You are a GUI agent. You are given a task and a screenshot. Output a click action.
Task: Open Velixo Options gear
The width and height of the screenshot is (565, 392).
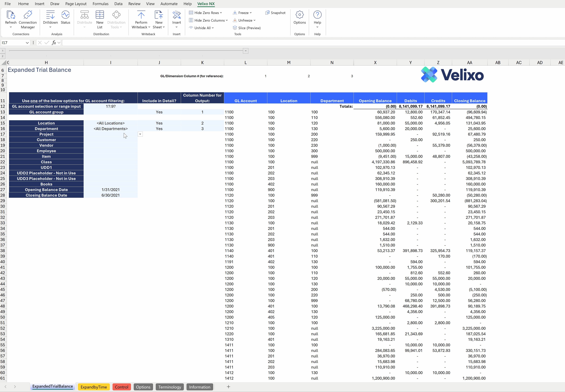click(300, 15)
